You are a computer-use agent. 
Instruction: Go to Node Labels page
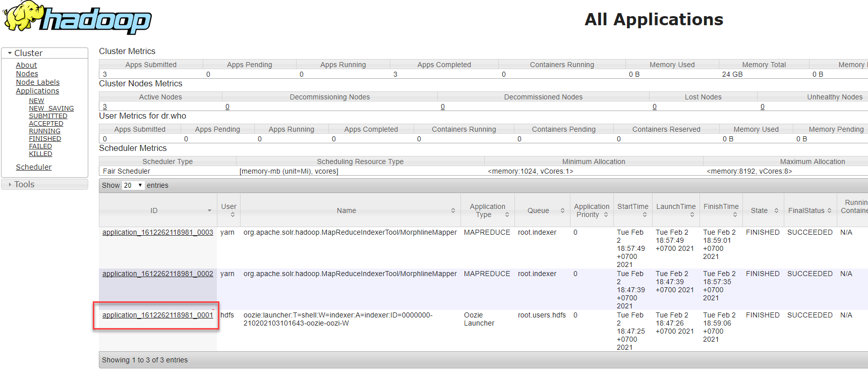point(38,82)
